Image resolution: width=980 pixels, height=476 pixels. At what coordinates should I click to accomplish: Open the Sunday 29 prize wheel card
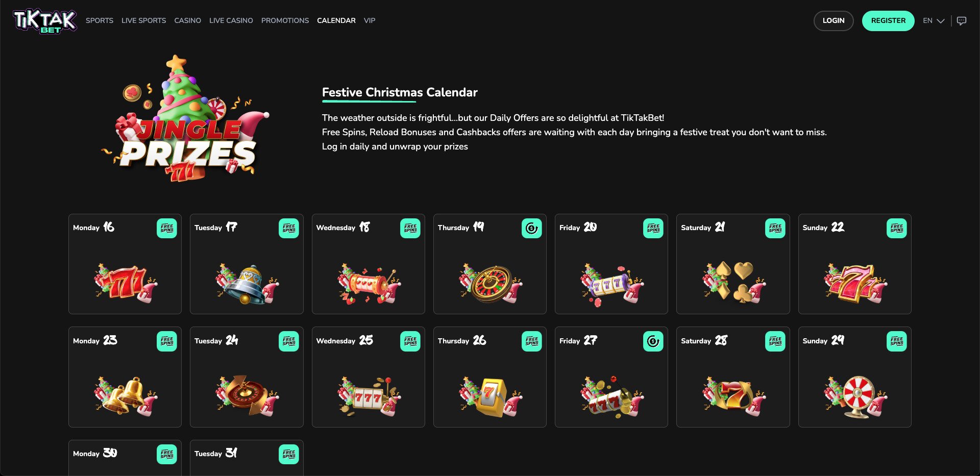point(854,377)
